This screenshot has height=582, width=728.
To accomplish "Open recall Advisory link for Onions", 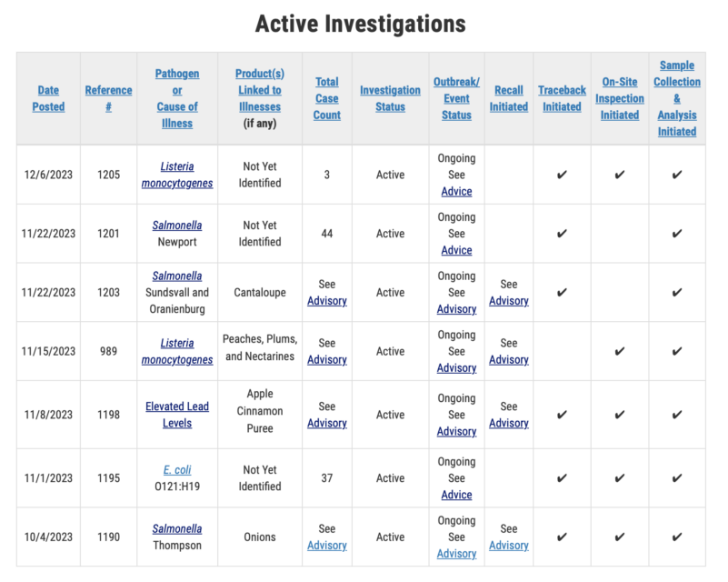I will coord(508,546).
